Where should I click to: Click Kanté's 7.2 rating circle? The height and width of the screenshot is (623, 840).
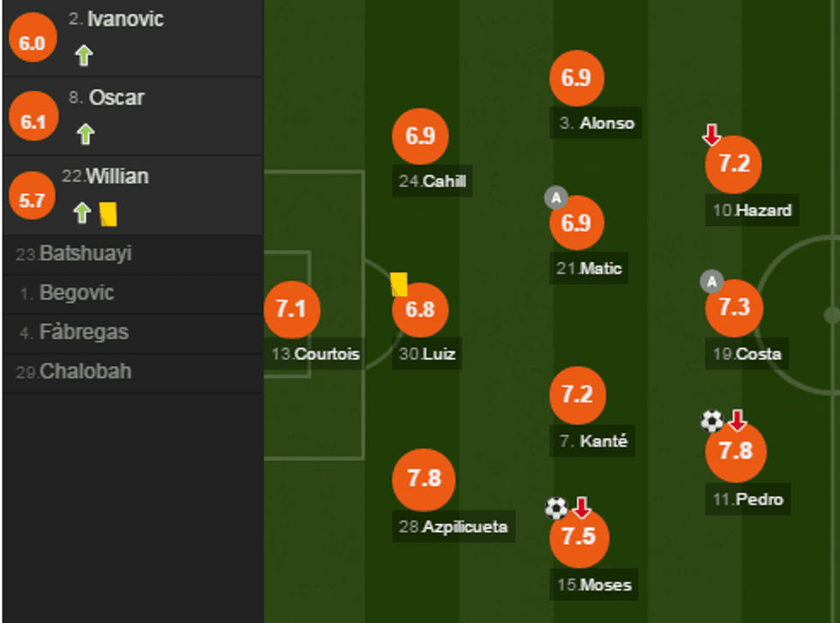[x=578, y=395]
